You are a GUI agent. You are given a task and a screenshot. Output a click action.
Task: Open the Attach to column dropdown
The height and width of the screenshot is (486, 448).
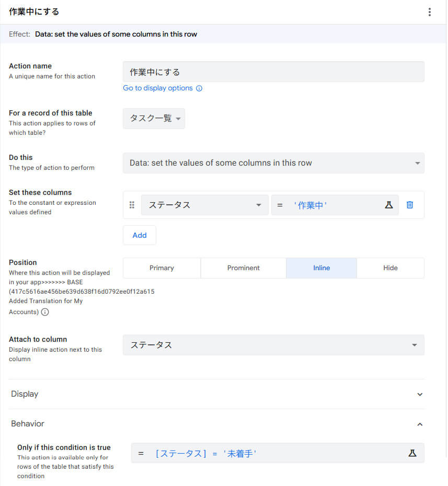pos(273,345)
